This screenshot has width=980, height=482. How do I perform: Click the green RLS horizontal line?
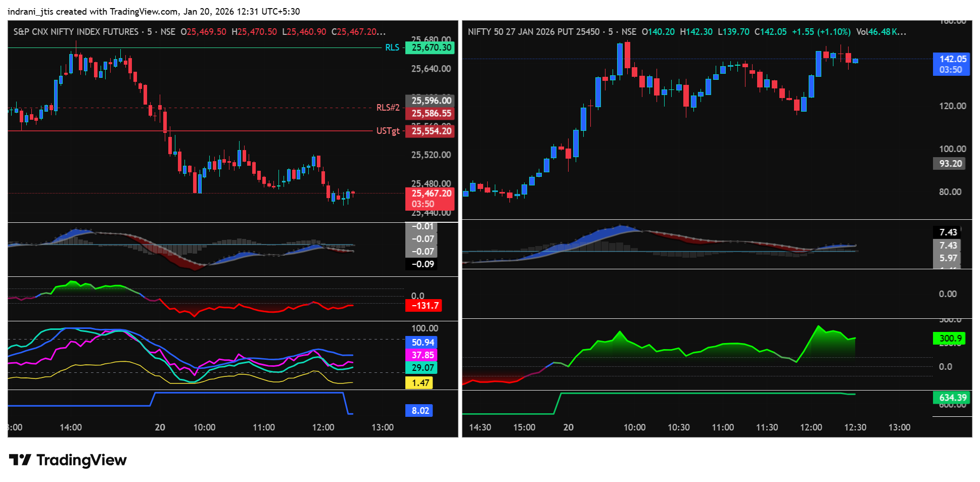click(x=195, y=48)
